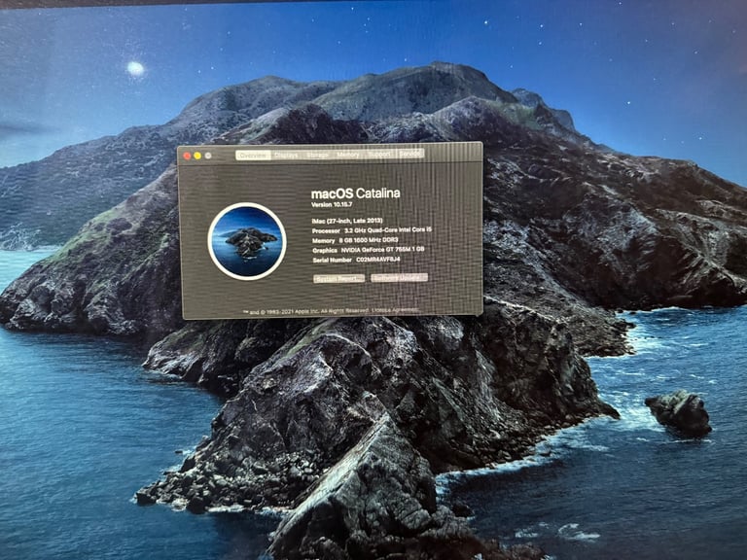Click the Version 10.15.7 text
Screen dimensions: 747x560
click(332, 204)
